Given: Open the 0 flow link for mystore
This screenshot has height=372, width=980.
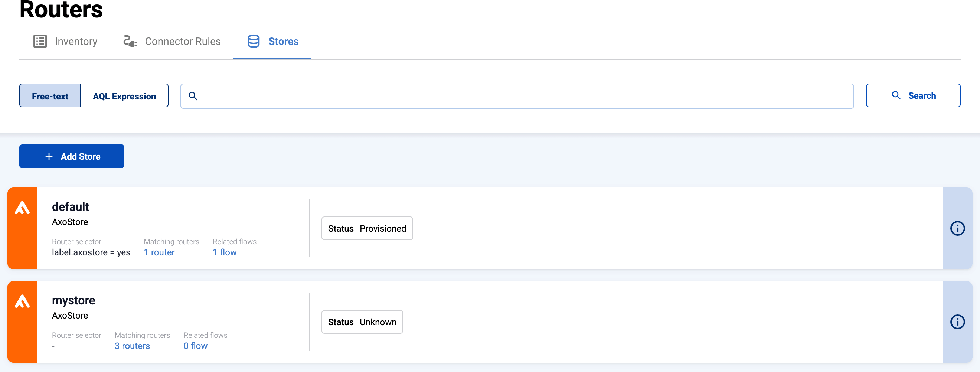Looking at the screenshot, I should pos(196,346).
